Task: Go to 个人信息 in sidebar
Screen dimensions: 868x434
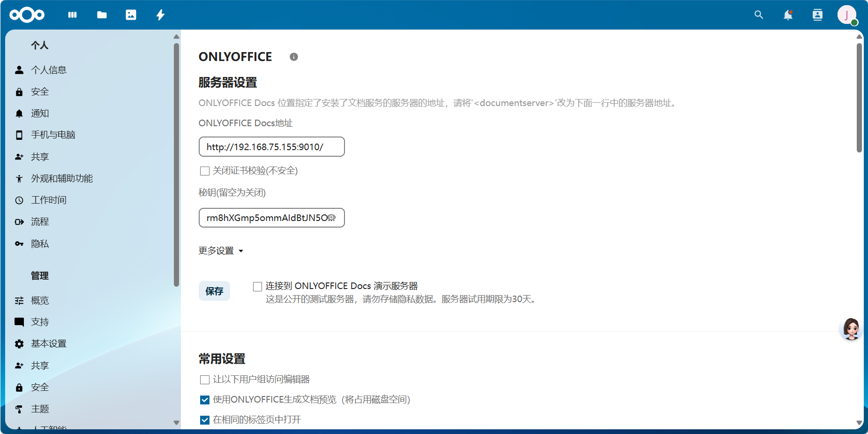Action: [49, 69]
